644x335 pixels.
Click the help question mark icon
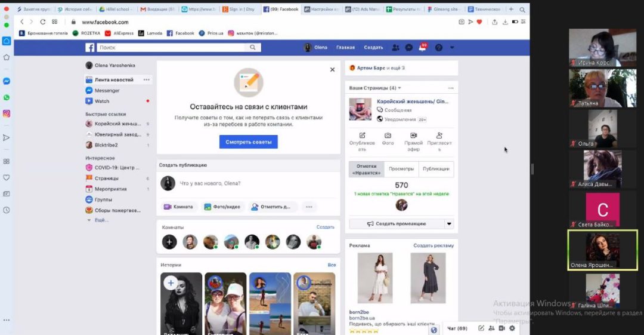point(439,48)
